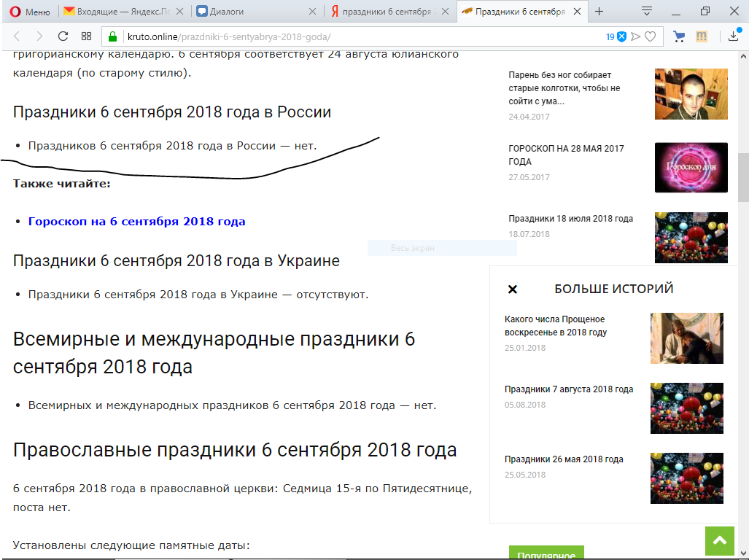Reload the current page
Screen dimensions: 749x560
point(63,36)
